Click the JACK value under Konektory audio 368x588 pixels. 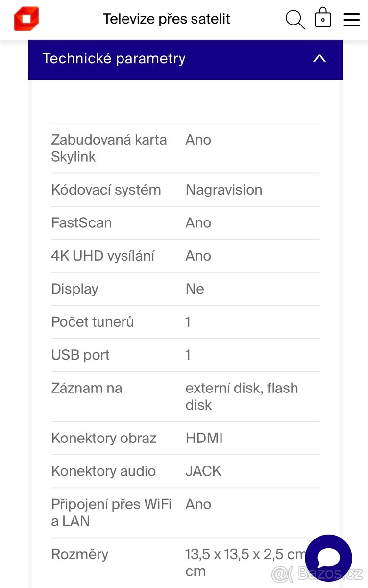pyautogui.click(x=203, y=471)
